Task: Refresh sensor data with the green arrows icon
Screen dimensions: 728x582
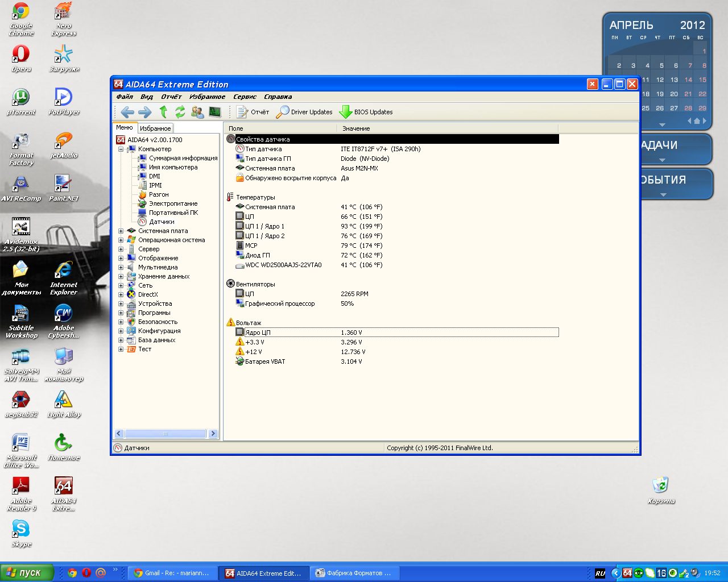Action: [180, 112]
